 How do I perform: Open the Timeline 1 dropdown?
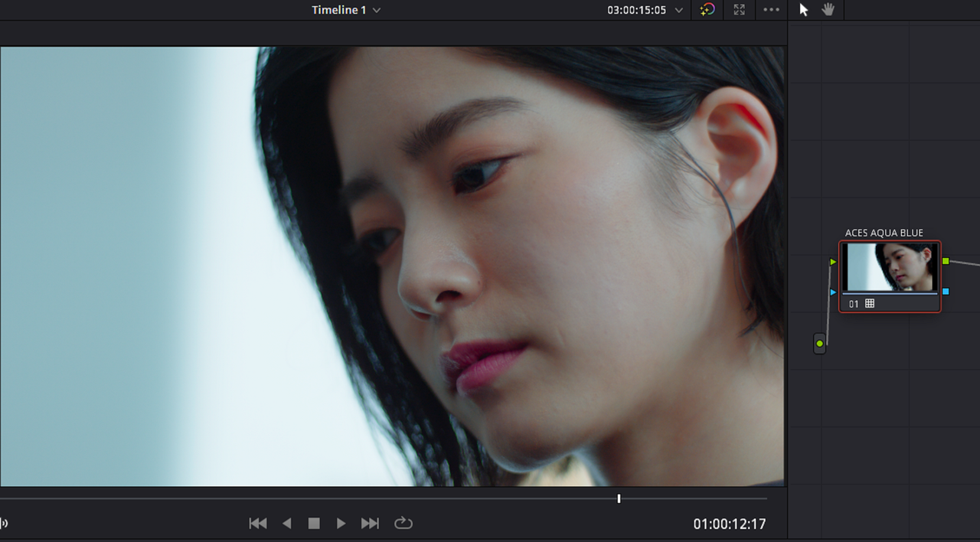tap(346, 10)
